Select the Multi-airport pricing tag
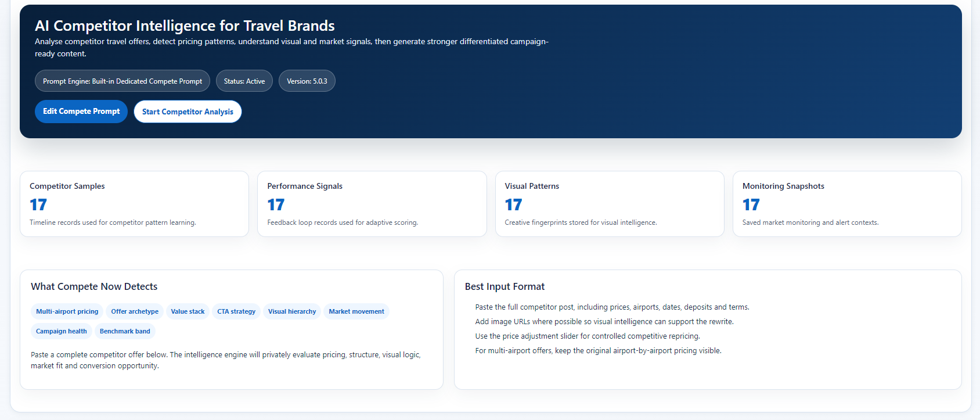 click(x=67, y=311)
